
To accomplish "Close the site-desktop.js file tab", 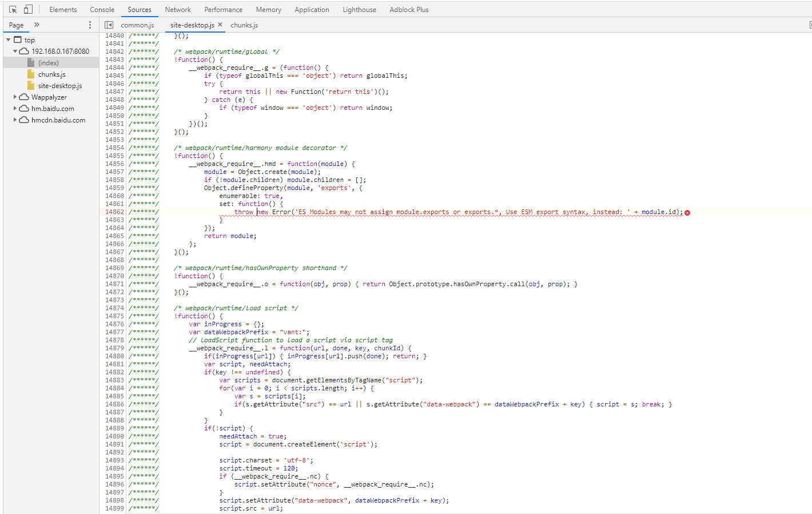I will click(x=220, y=25).
